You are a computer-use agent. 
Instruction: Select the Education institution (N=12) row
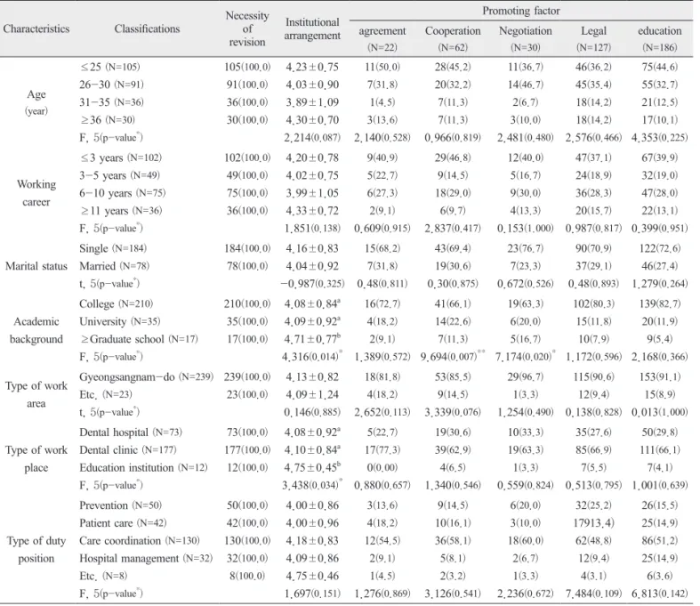[349, 468]
